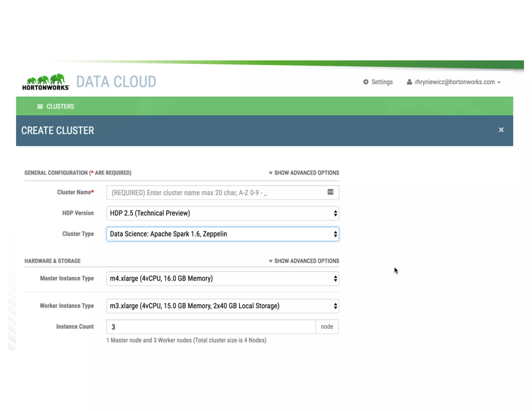The image size is (532, 411).
Task: Close the Create Cluster panel
Action: pos(501,130)
